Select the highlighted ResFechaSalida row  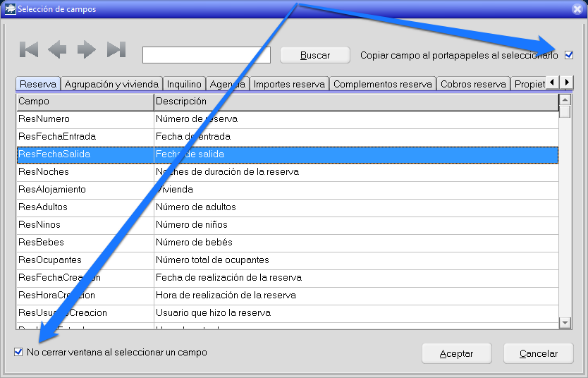287,154
